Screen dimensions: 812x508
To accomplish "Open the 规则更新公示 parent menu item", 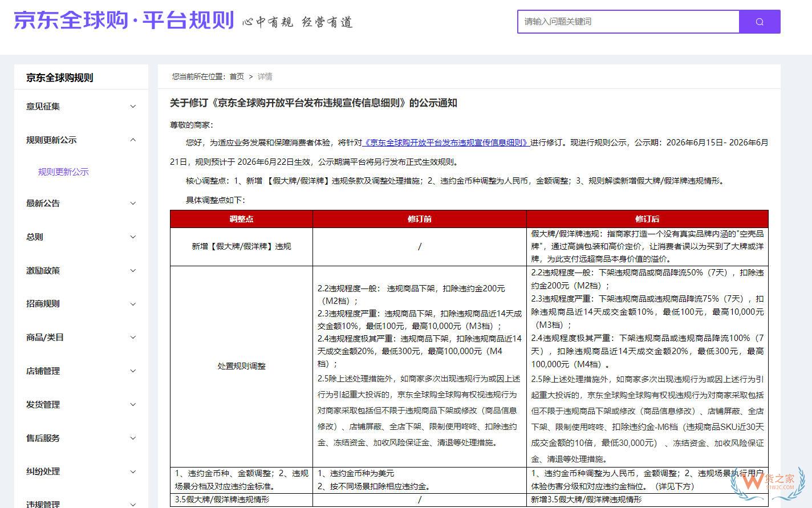I will coord(51,140).
